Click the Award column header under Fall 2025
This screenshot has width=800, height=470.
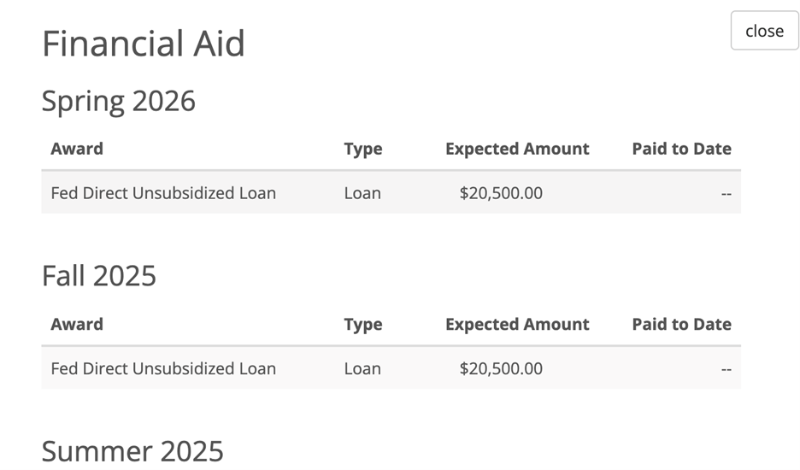click(x=77, y=324)
